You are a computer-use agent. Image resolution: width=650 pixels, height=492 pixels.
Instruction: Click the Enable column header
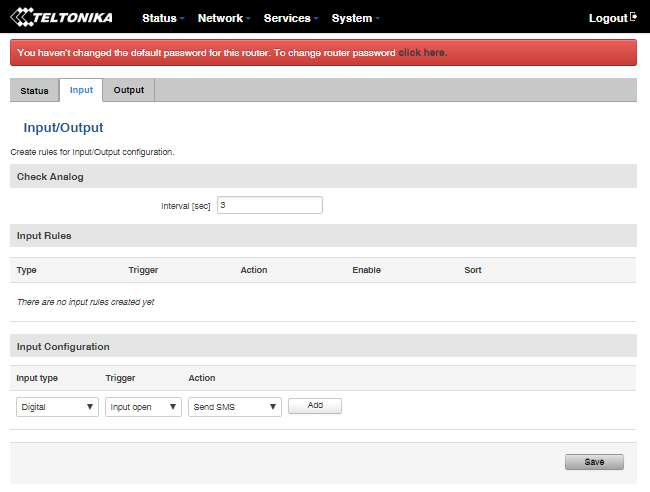366,270
